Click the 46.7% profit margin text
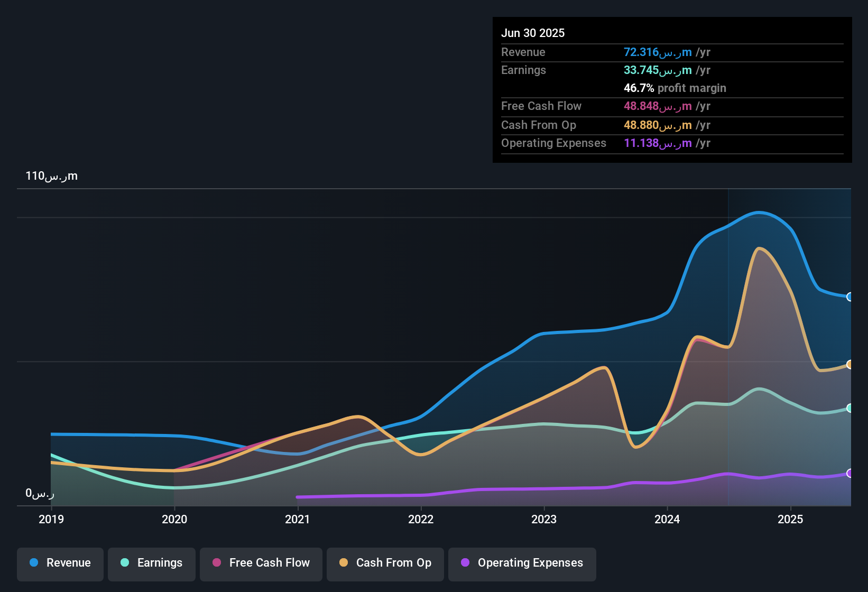This screenshot has height=592, width=868. click(x=675, y=88)
